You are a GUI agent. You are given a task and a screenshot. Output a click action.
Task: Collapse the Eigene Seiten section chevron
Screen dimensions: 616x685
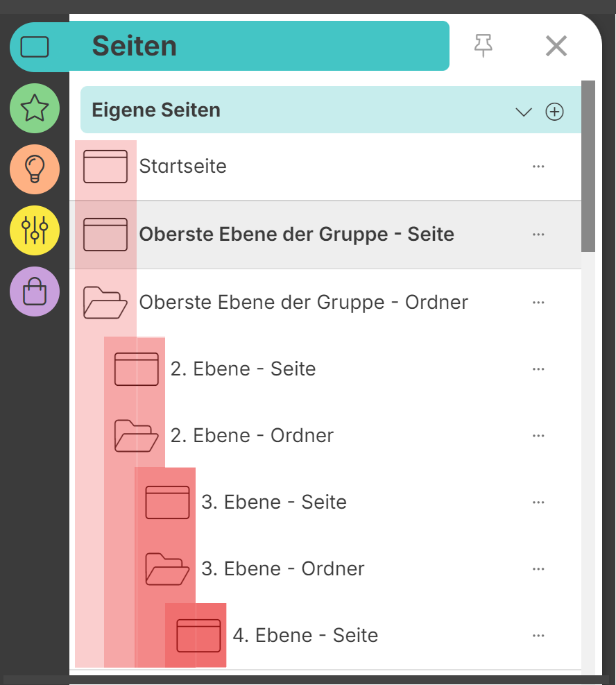point(524,112)
